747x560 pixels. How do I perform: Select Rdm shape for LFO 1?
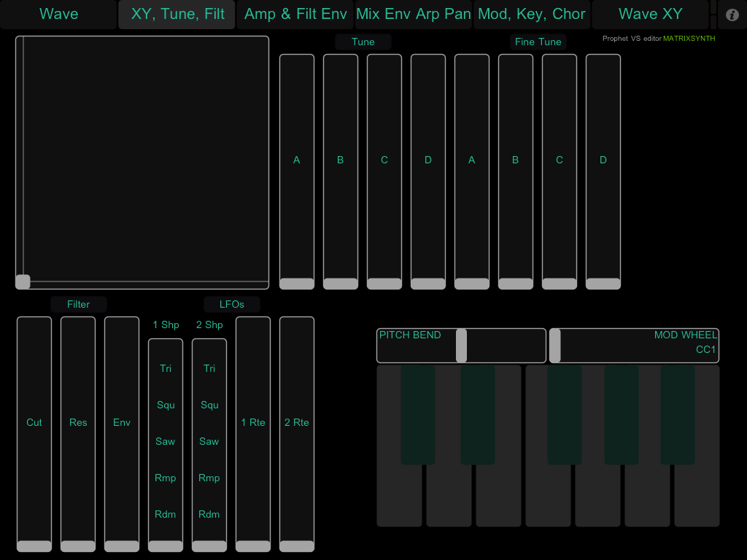(x=166, y=514)
